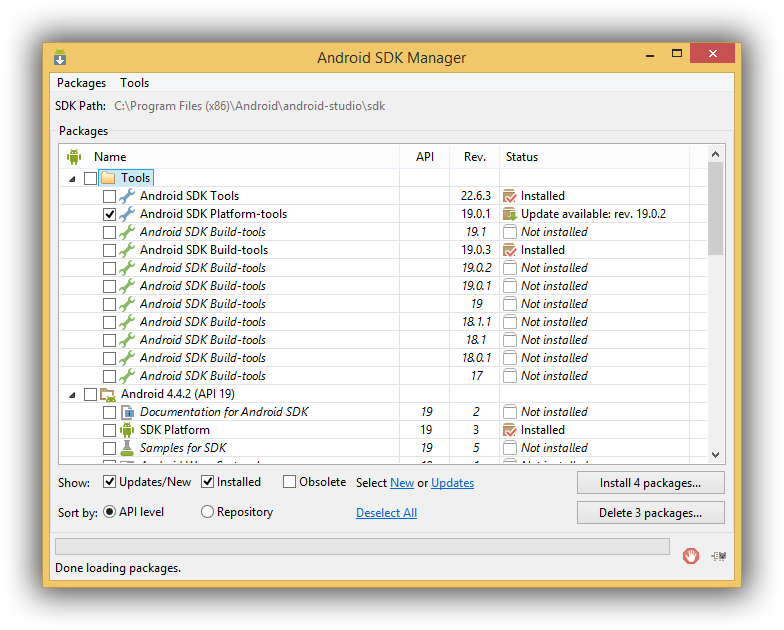The image size is (784, 630).
Task: Click the Installed status icon for Android SDK Tools
Action: 510,196
